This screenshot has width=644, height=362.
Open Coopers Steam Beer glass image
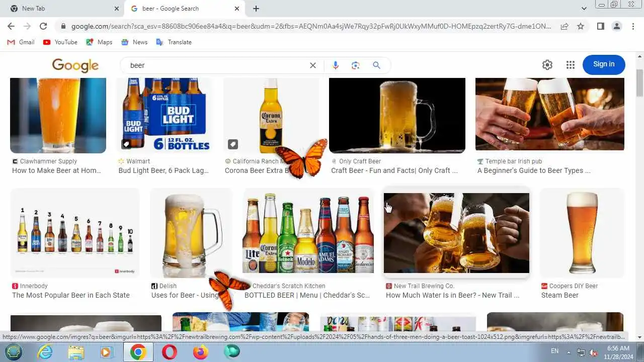[x=582, y=233]
